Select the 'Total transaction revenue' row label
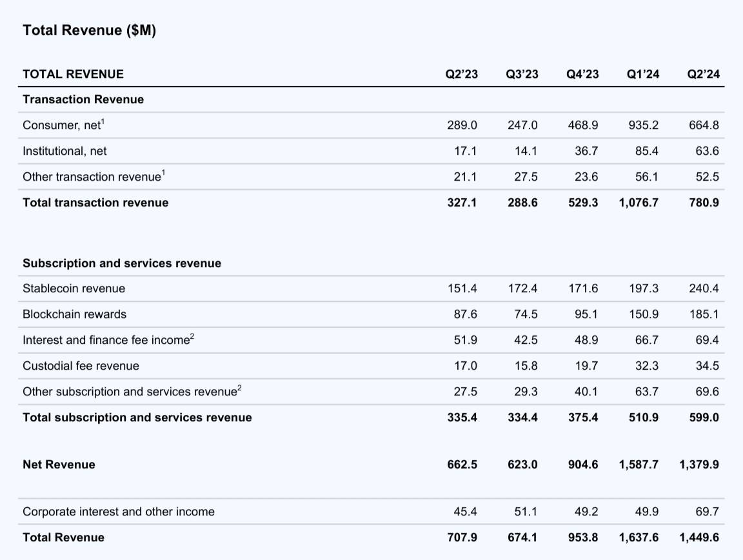 (x=95, y=203)
